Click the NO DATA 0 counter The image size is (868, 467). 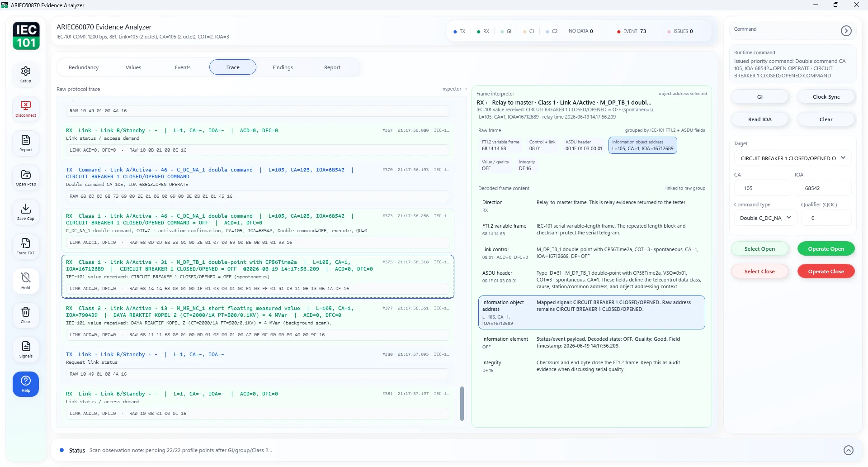tap(580, 31)
